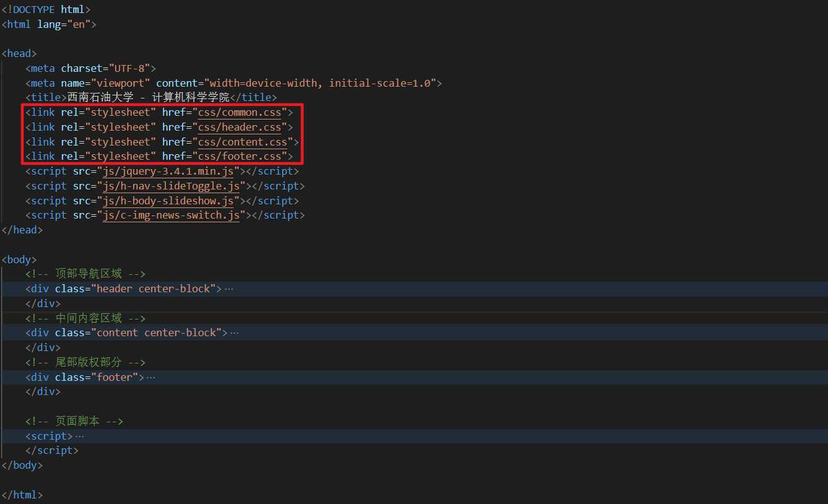This screenshot has width=828, height=504.
Task: Click the opening <head> tag
Action: tap(19, 53)
